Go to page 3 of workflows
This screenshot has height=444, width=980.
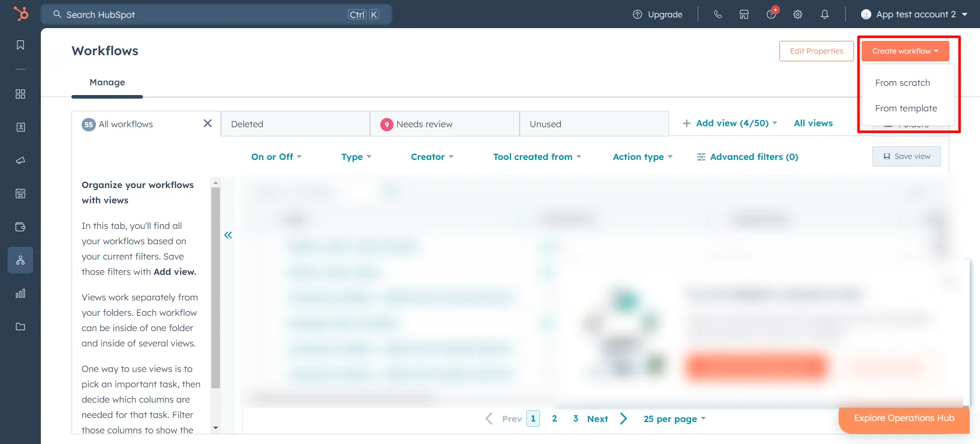(576, 418)
